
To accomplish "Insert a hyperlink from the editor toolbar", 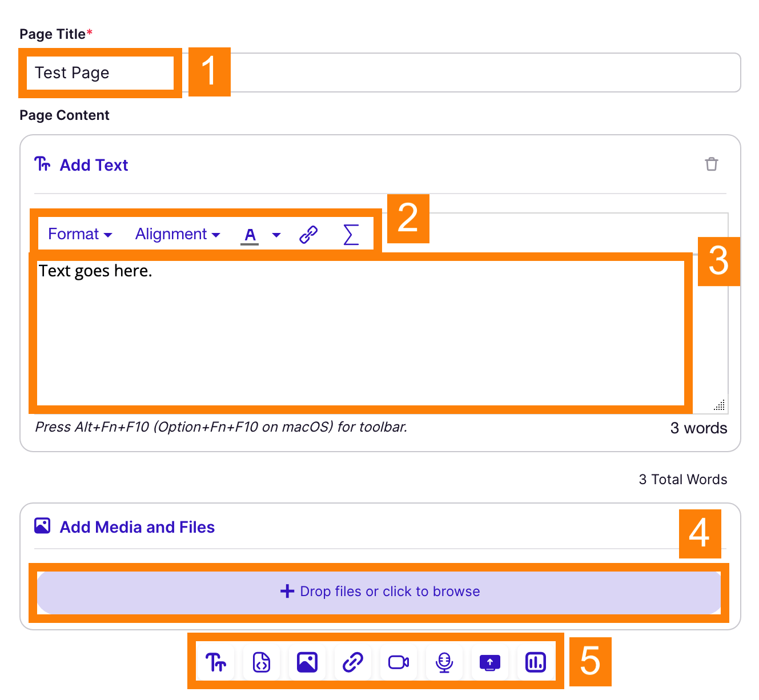I will point(308,235).
